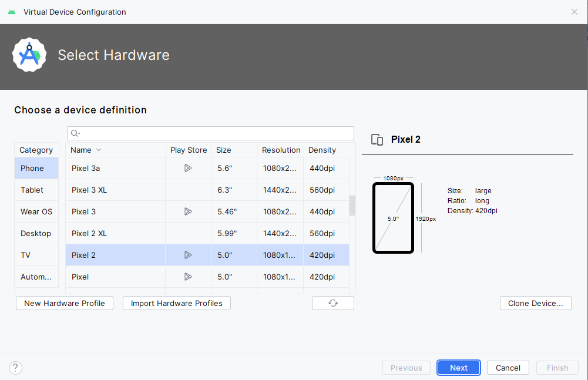Click the search magnifier icon
The width and height of the screenshot is (588, 380).
pos(75,133)
